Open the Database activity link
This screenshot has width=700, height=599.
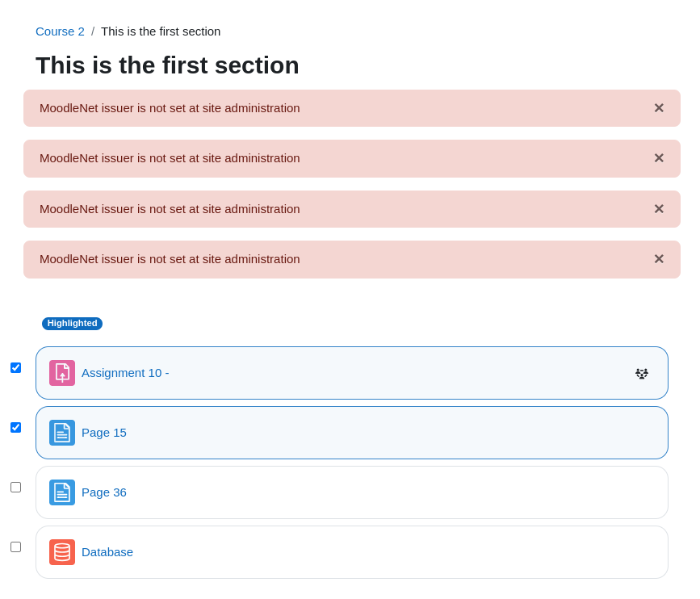(107, 552)
